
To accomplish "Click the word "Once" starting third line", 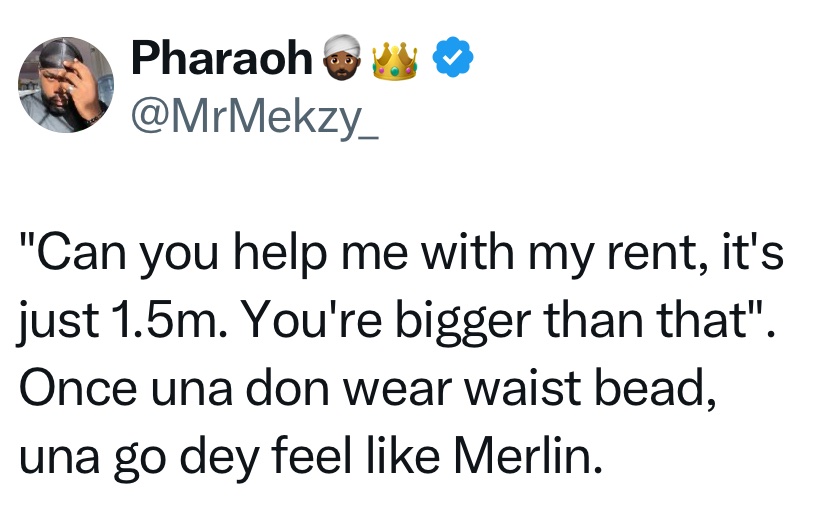I will pyautogui.click(x=78, y=389).
